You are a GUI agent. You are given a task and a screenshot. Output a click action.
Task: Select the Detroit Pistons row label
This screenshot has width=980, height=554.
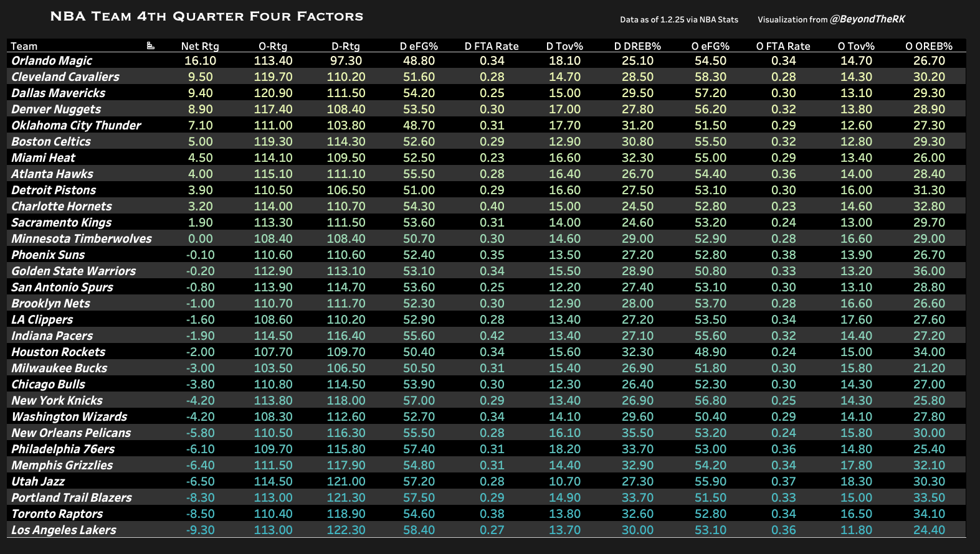(x=54, y=190)
